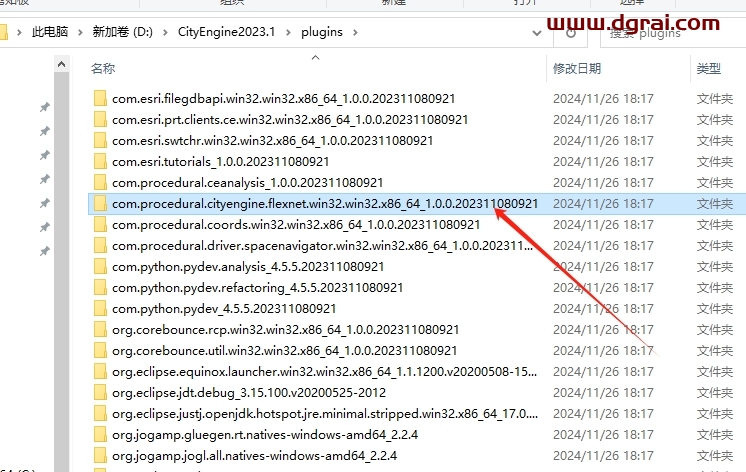Select folder icon next to com.esri.swtchr.win32.win32.x86_64

point(100,140)
